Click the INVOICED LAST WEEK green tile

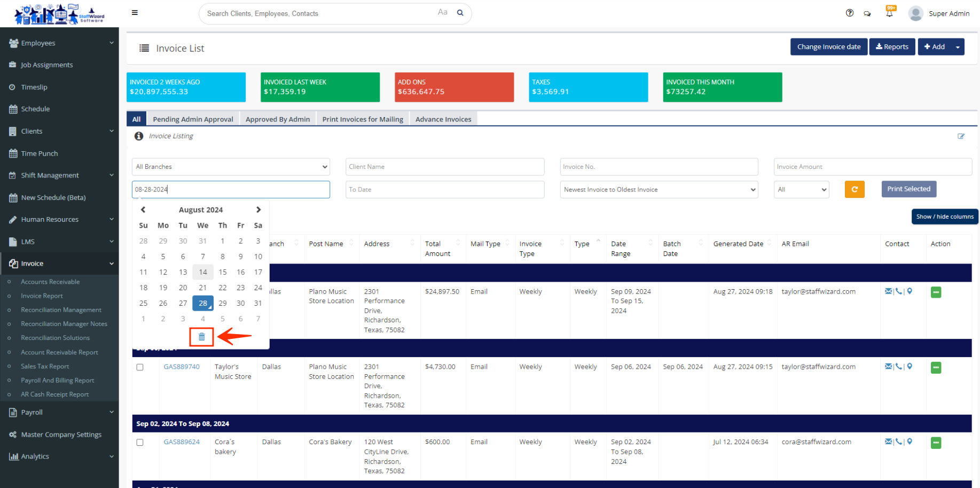tap(320, 87)
